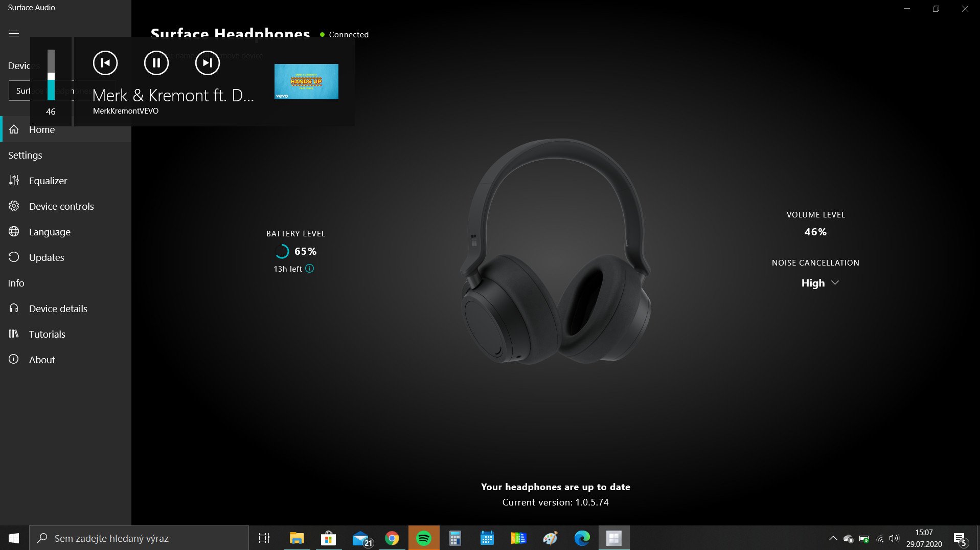Viewport: 980px width, 550px height.
Task: Open the paint palette app on taskbar
Action: point(550,538)
